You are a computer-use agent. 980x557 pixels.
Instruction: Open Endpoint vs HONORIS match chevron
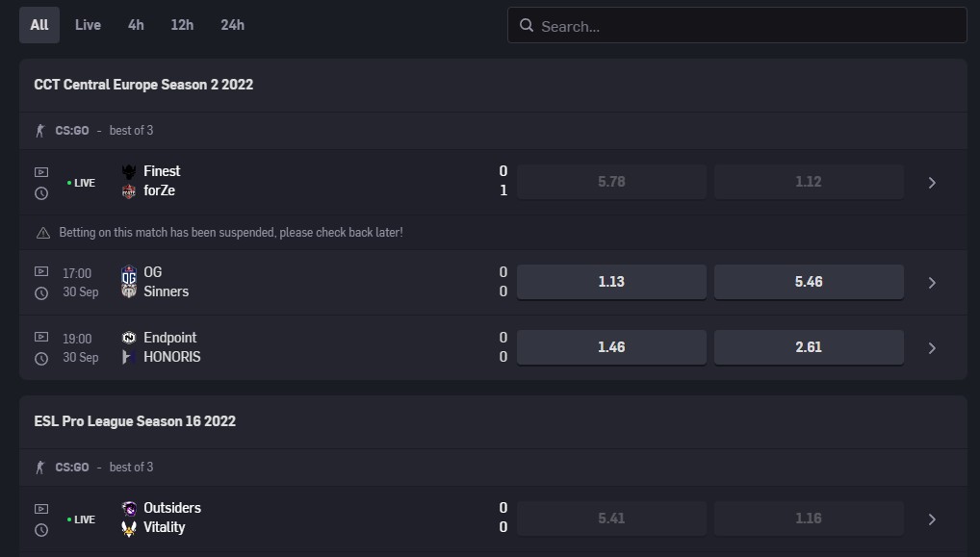(931, 348)
